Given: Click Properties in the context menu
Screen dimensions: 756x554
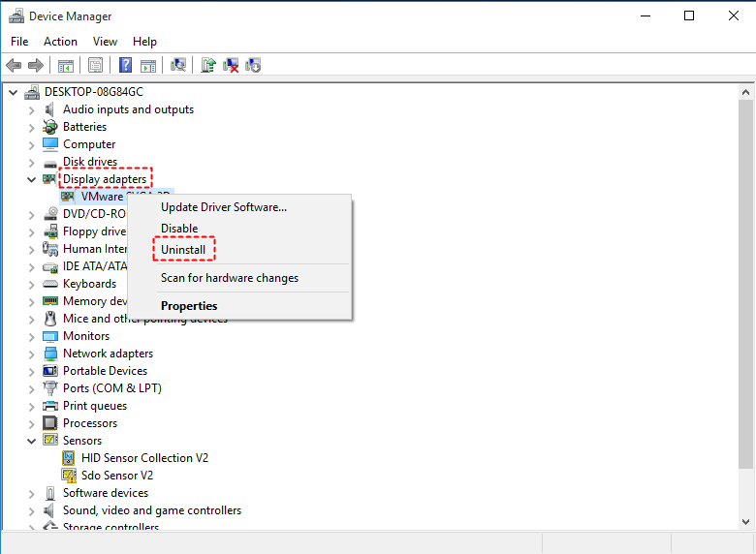Looking at the screenshot, I should coord(189,306).
